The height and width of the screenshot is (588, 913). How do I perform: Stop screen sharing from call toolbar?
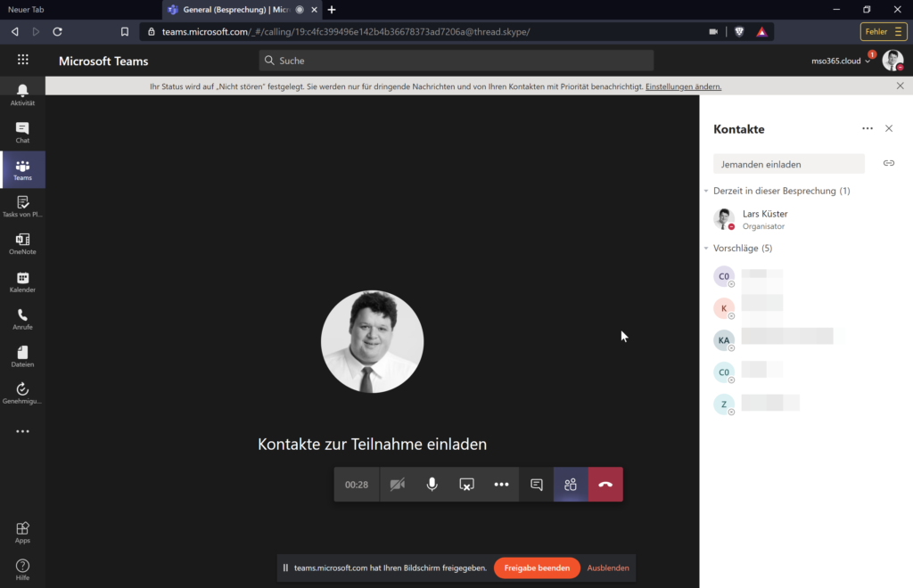click(x=466, y=485)
